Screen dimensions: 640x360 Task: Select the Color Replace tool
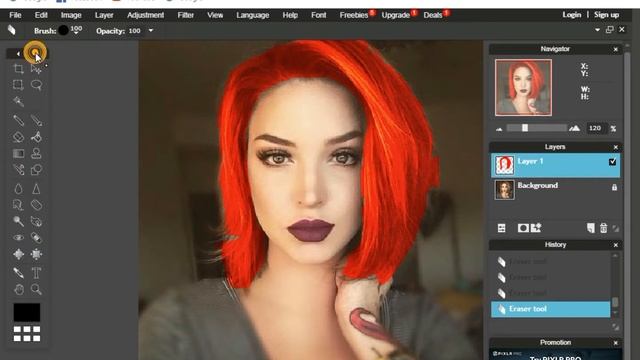point(18,170)
